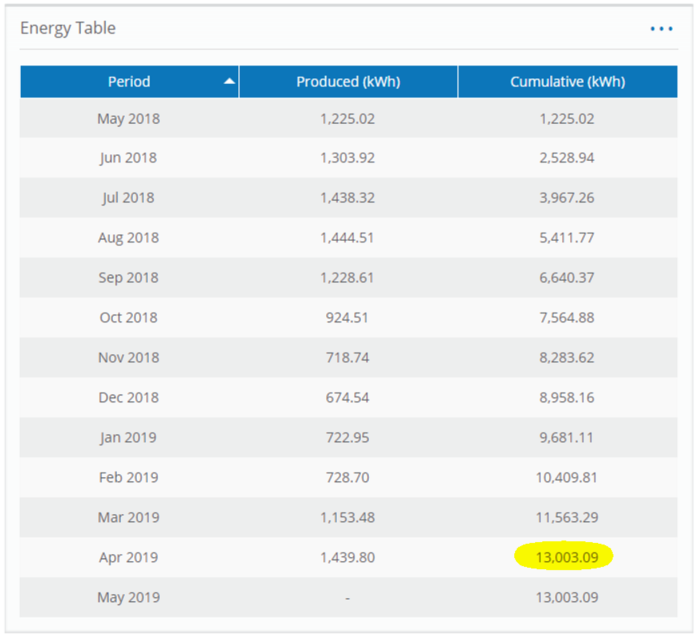Click the highlighted 13,003.09 cumulative value
The image size is (700, 640).
(566, 557)
